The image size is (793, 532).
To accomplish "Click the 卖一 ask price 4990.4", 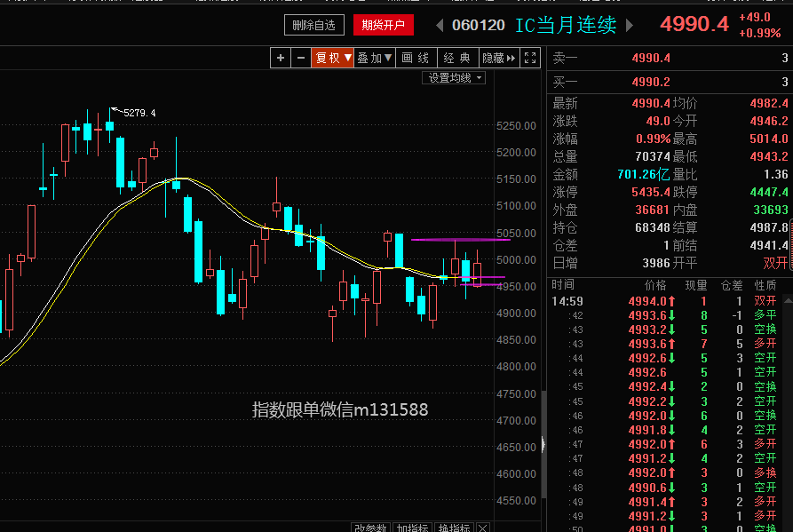I will [x=651, y=58].
